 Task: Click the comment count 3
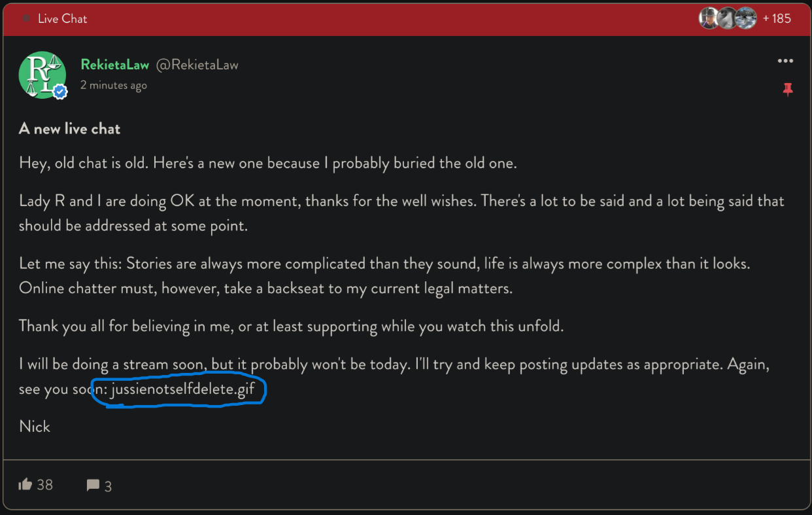pyautogui.click(x=109, y=486)
